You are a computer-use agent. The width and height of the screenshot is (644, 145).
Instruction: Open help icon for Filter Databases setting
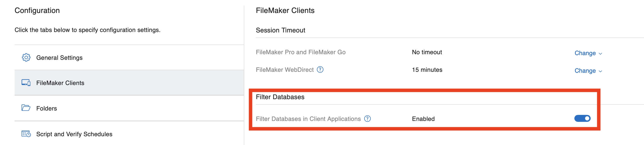367,119
